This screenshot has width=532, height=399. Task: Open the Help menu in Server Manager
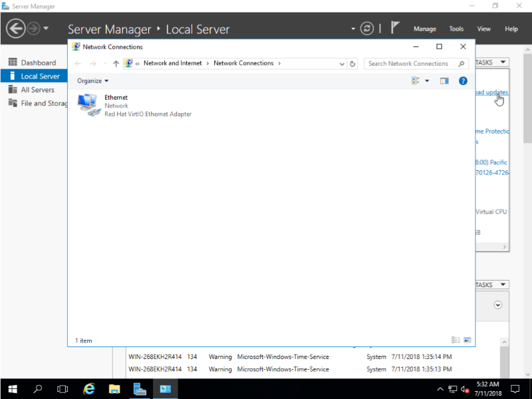tap(511, 29)
